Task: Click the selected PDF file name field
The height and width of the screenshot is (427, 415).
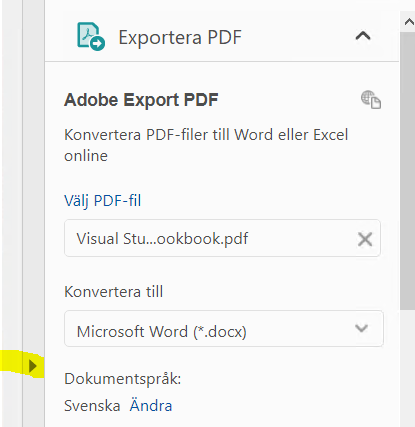Action: (222, 238)
